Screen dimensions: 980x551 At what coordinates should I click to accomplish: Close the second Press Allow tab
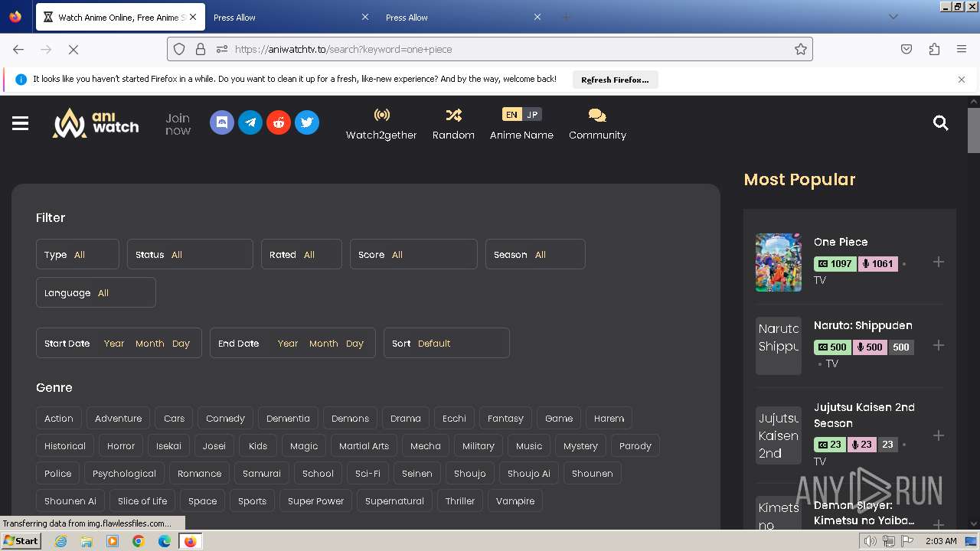(537, 17)
